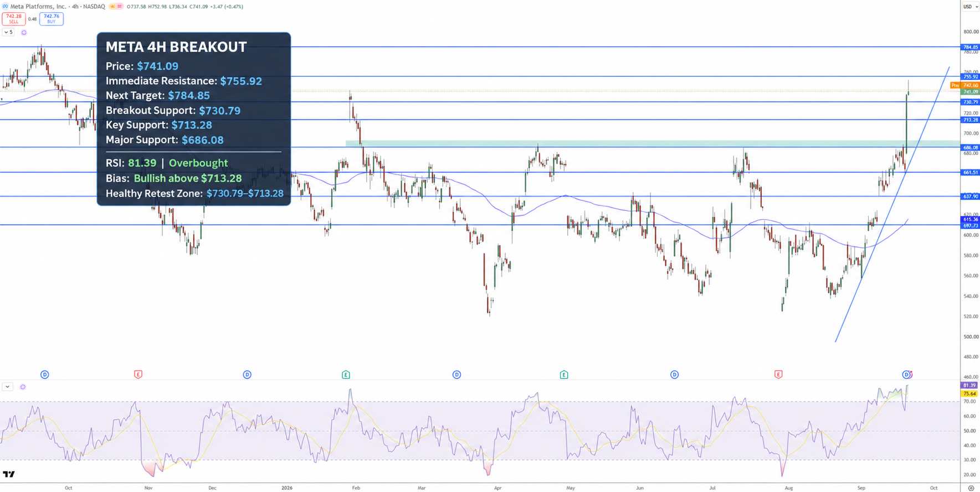Viewport: 980px width, 492px height.
Task: Open dividend marker near October
Action: [x=45, y=375]
